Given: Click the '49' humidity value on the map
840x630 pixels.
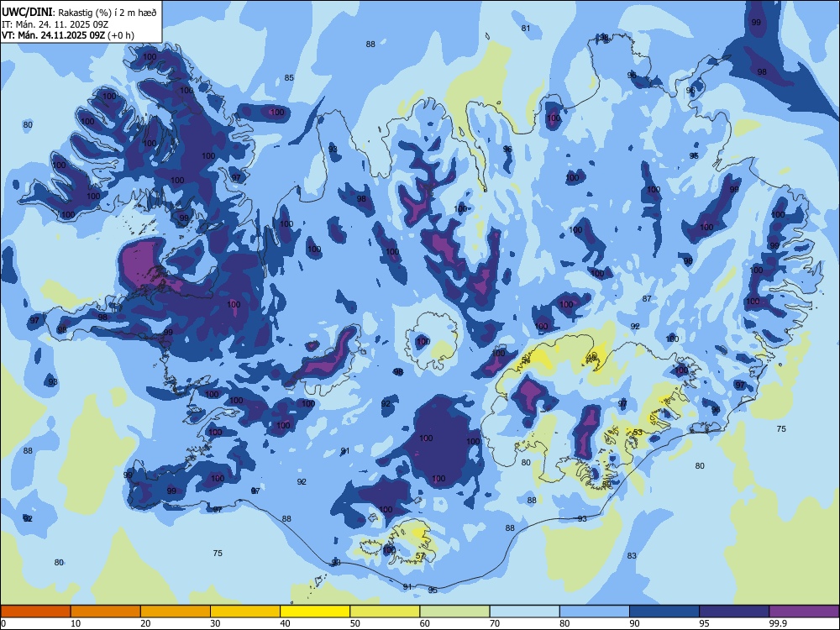Looking at the screenshot, I should [592, 356].
